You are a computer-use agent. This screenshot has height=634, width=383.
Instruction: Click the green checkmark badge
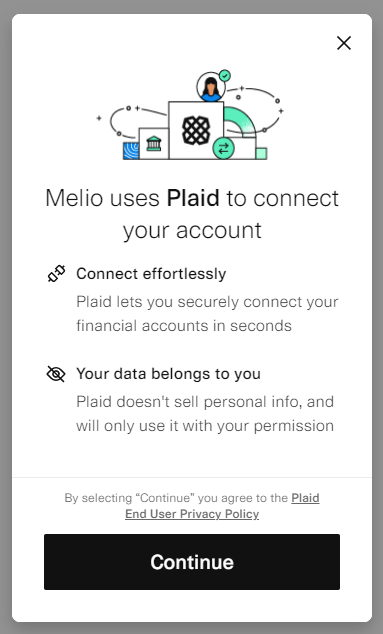(224, 76)
